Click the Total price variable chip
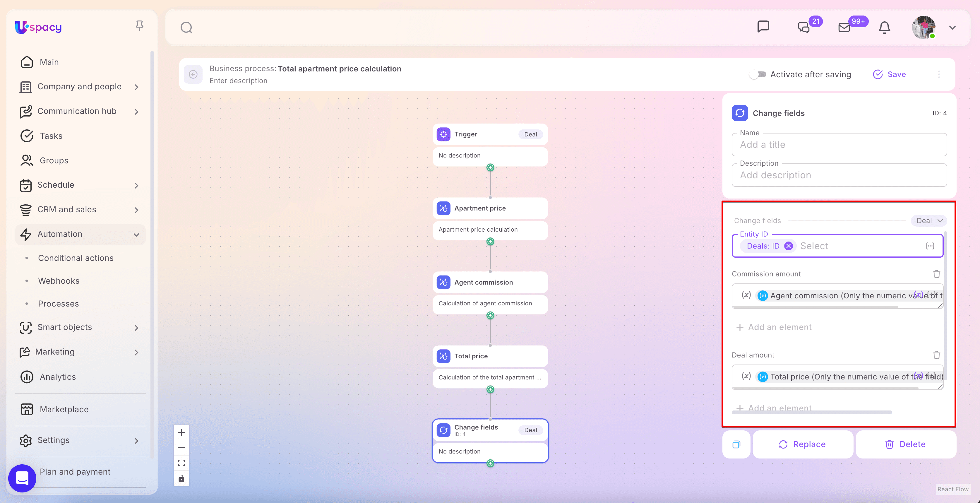Screen dimensions: 980x503 (x=850, y=377)
